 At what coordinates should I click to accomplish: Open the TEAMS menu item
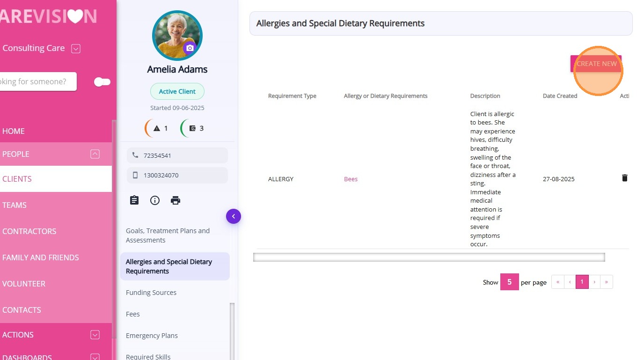point(15,205)
